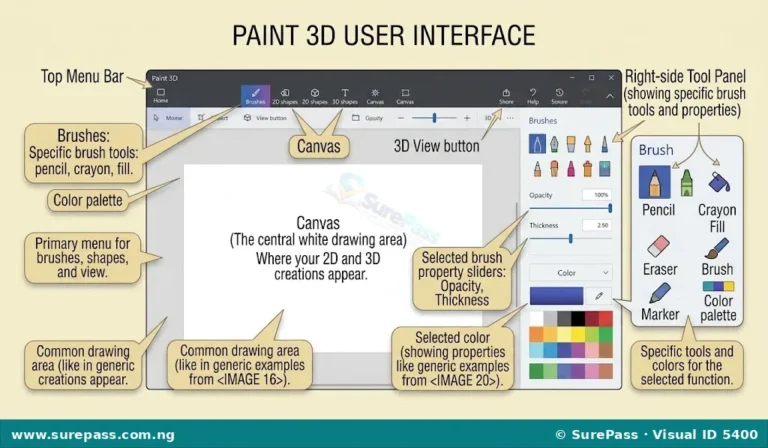This screenshot has width=768, height=448.
Task: Select the flat orange-and-grey brush in the top row
Action: [x=571, y=144]
